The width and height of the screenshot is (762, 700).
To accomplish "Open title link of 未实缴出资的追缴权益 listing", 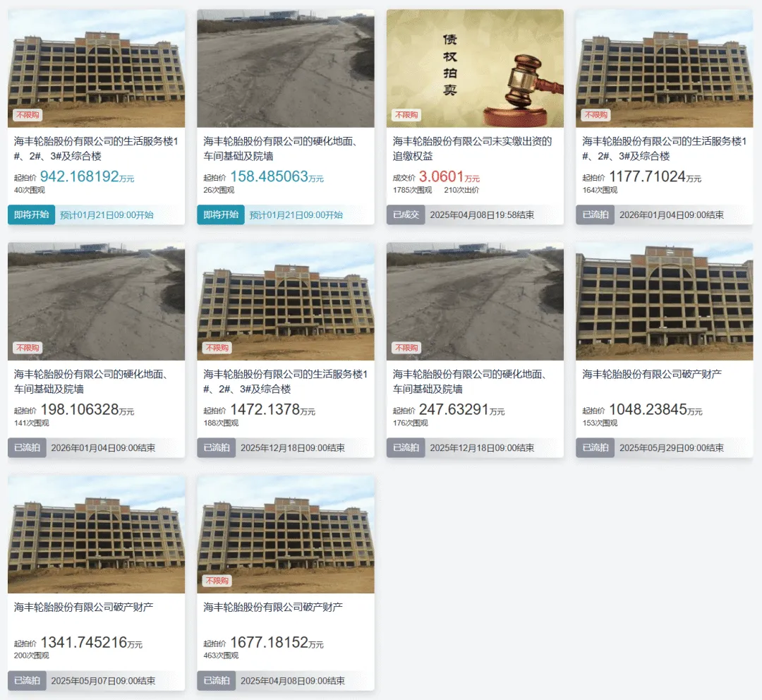I will pos(472,149).
